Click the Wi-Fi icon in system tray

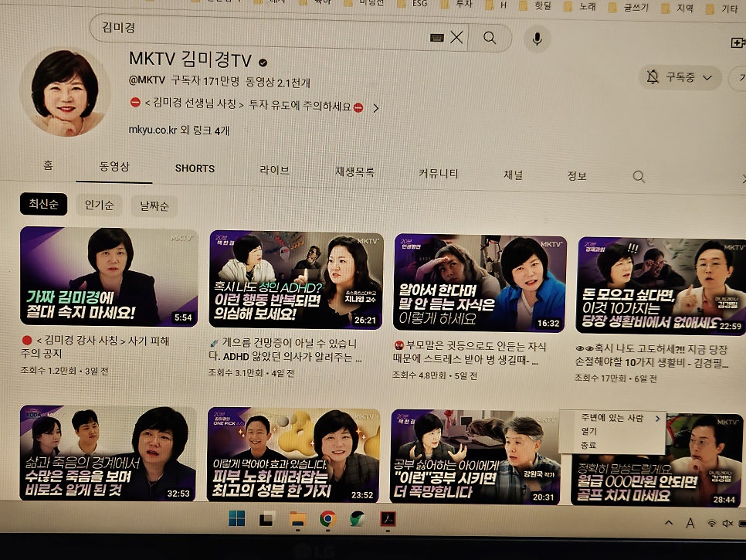tap(712, 524)
